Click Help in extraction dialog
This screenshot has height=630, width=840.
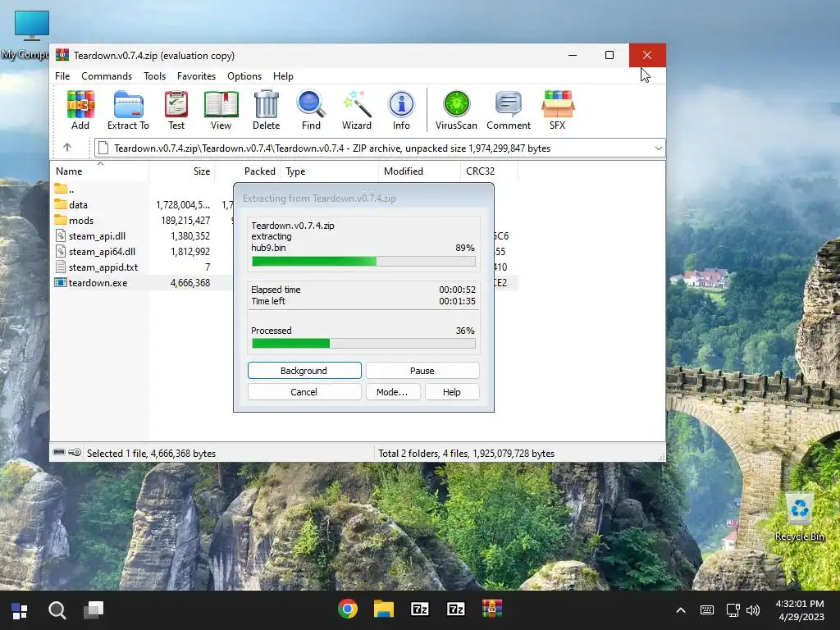[452, 392]
